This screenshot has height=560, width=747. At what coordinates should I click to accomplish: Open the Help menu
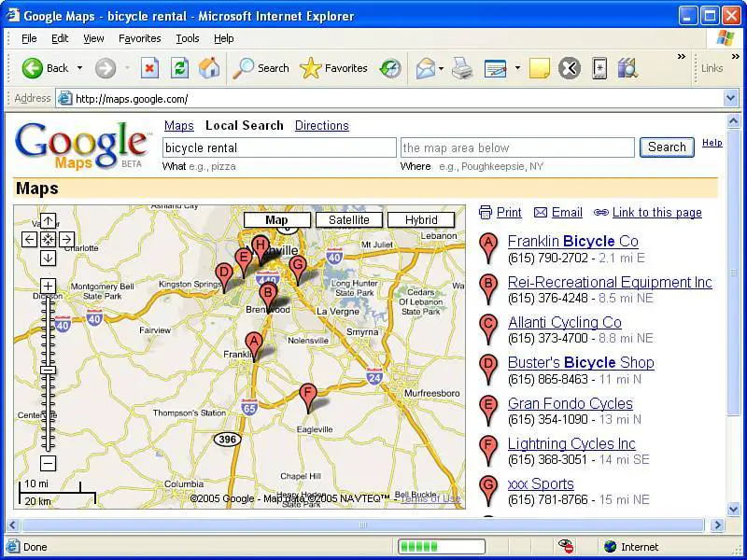223,38
